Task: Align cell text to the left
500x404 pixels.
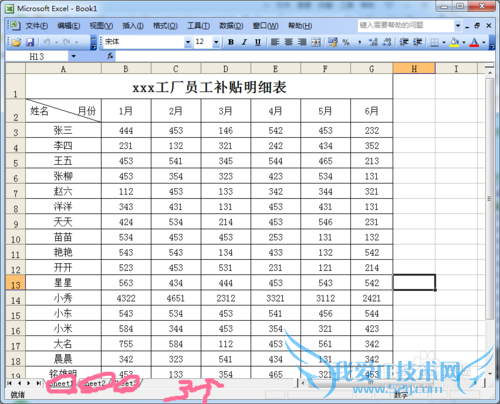Action: [275, 42]
